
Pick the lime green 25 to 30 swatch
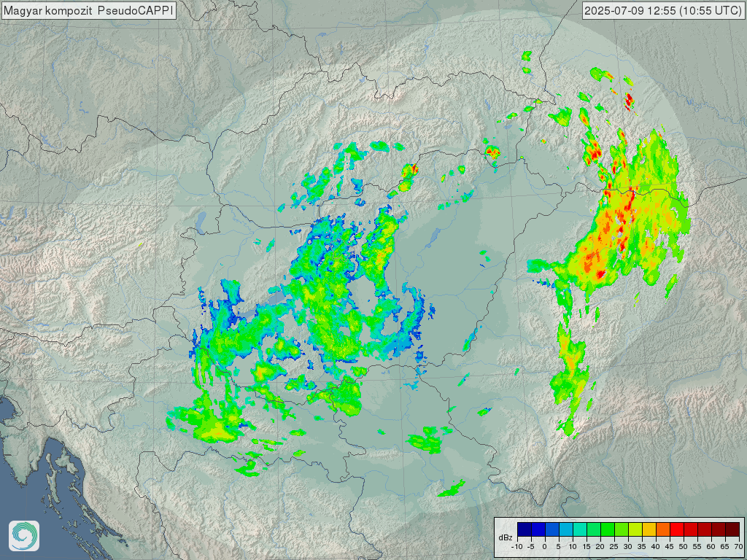pyautogui.click(x=622, y=529)
